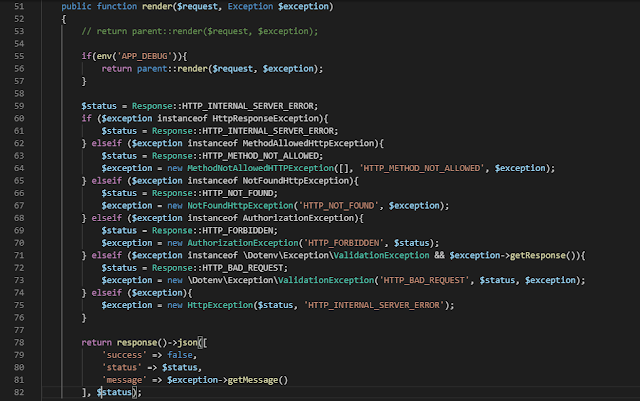Click line number 64 in the gutter
This screenshot has height=401, width=640.
pyautogui.click(x=19, y=168)
